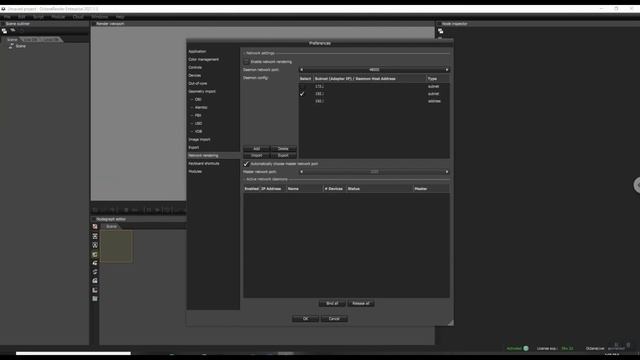
Task: Select Modules preferences category
Action: point(195,171)
